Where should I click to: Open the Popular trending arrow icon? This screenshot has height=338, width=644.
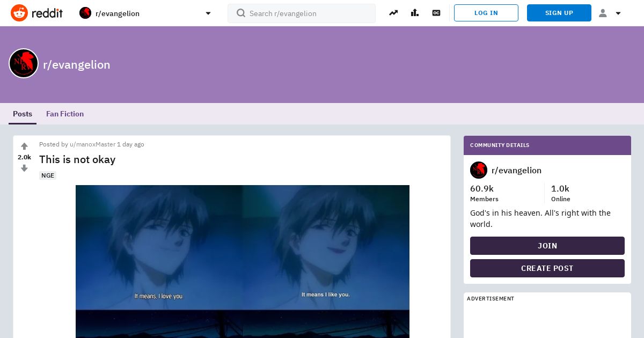(x=393, y=13)
